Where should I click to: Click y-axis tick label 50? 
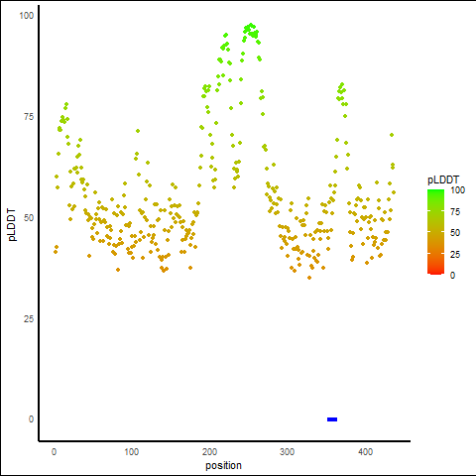click(x=29, y=218)
